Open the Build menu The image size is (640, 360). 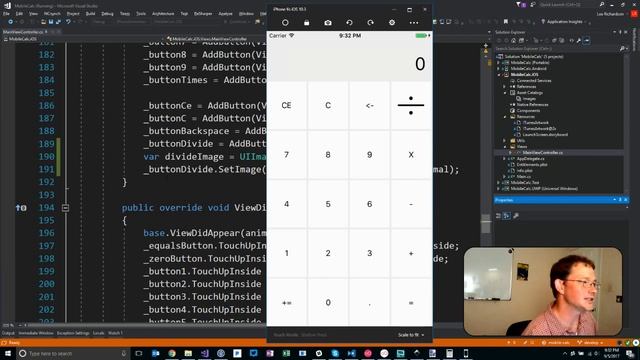(90, 13)
